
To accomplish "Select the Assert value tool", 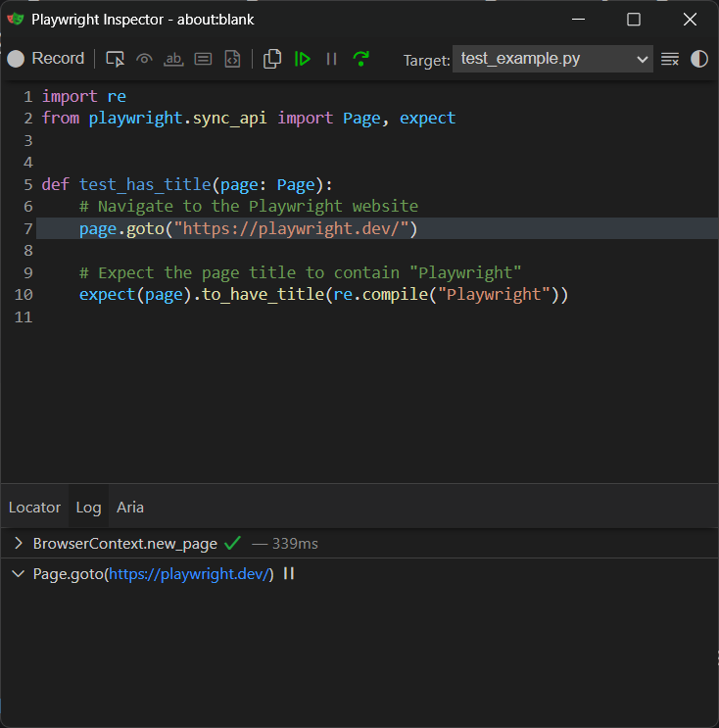I will pos(203,59).
